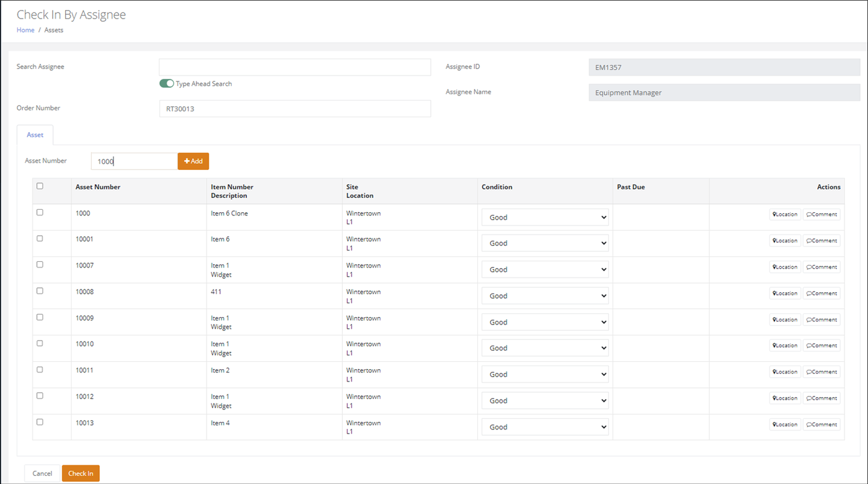Click Location button for asset 10009
868x484 pixels.
click(x=785, y=320)
